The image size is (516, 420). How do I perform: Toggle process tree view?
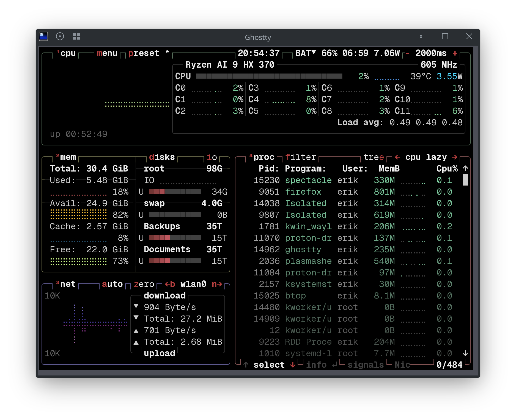[374, 157]
